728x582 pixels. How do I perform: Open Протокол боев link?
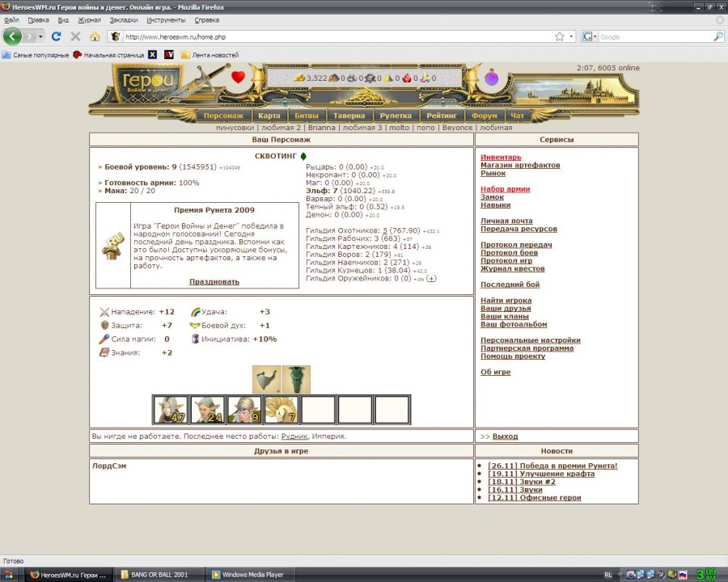[x=509, y=253]
